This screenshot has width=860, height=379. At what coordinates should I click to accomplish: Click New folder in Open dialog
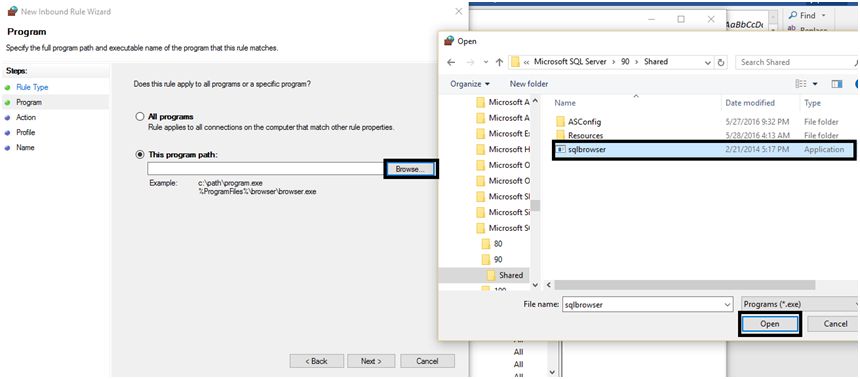point(529,84)
